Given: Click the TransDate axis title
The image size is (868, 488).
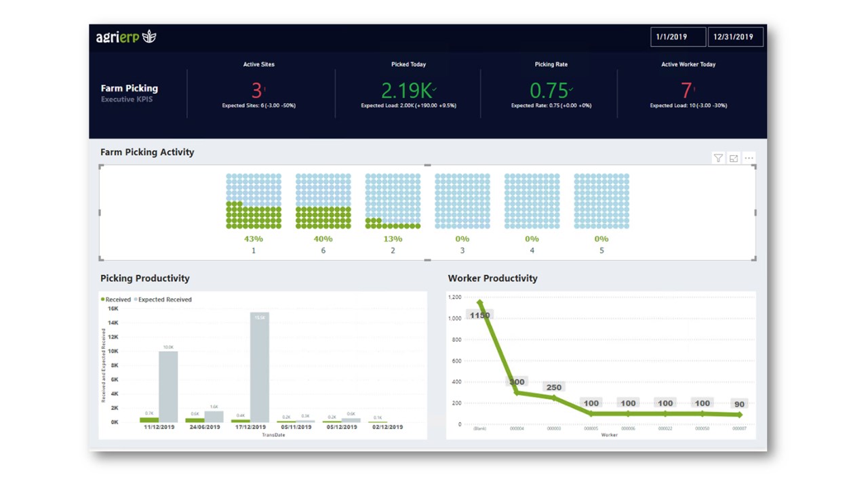Looking at the screenshot, I should (273, 435).
